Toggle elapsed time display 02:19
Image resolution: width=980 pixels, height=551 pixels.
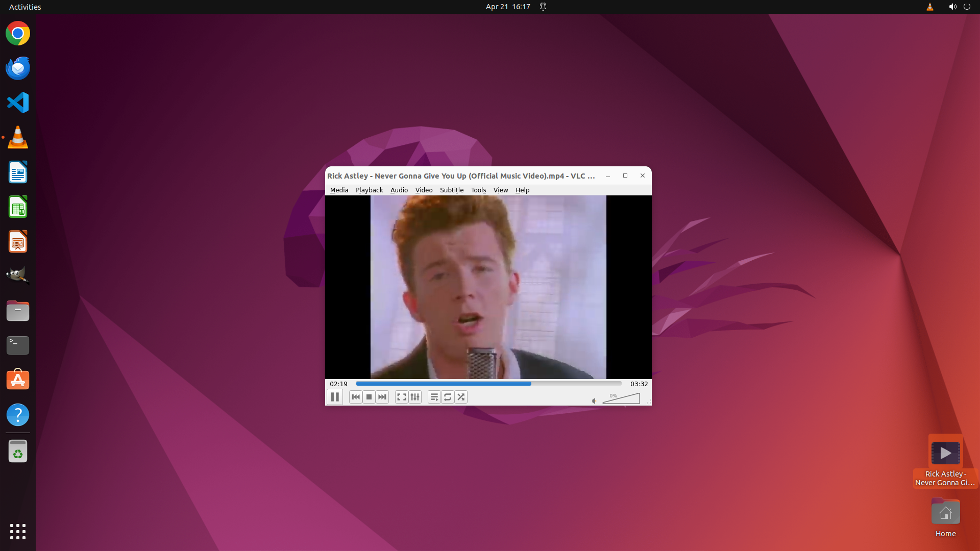pyautogui.click(x=338, y=384)
